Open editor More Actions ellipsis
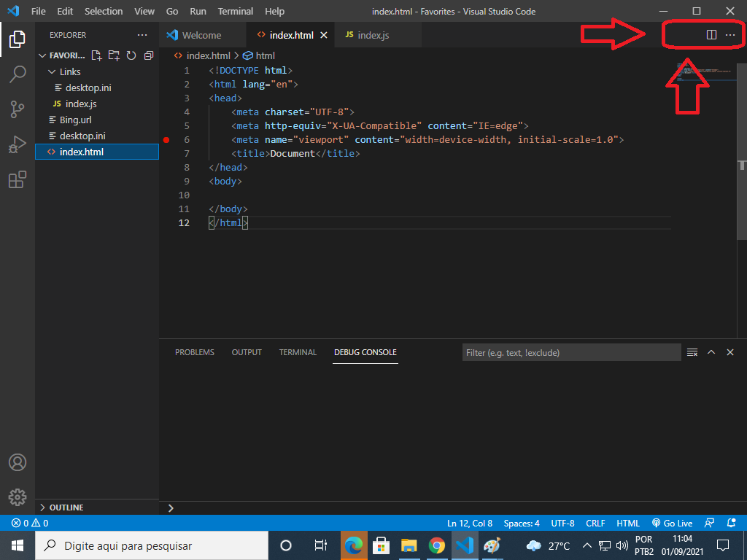Viewport: 747px width, 560px height. pos(729,35)
